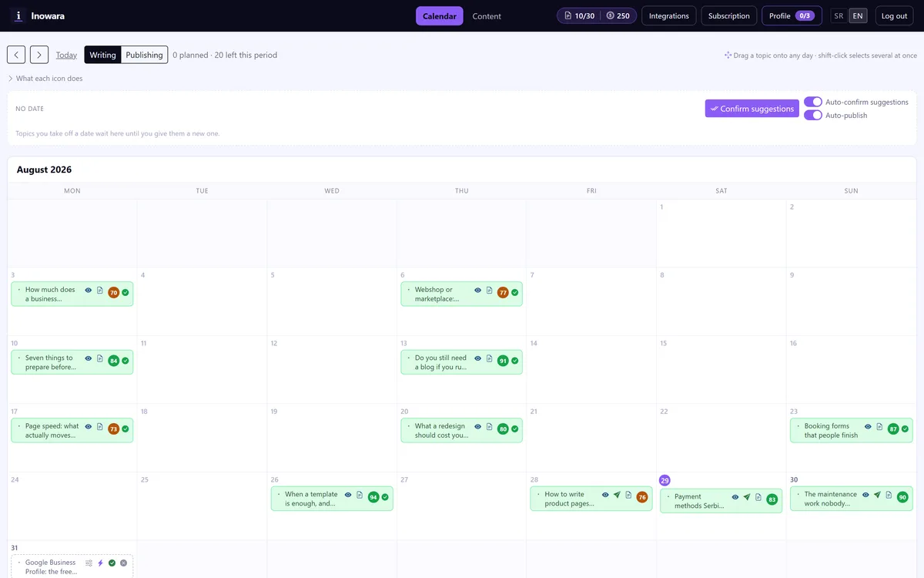924x578 pixels.
Task: Click 'Booking forms that people finish' card title
Action: (x=831, y=431)
